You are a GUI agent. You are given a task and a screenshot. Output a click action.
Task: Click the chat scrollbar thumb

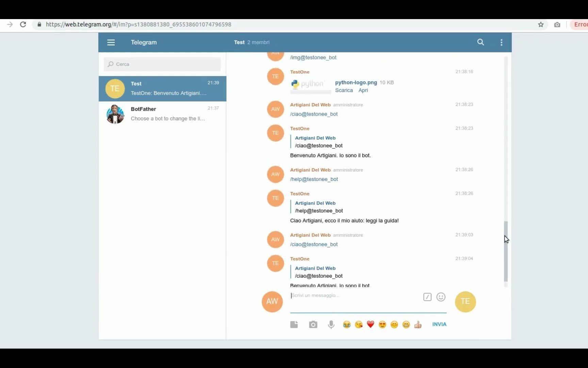pos(506,251)
